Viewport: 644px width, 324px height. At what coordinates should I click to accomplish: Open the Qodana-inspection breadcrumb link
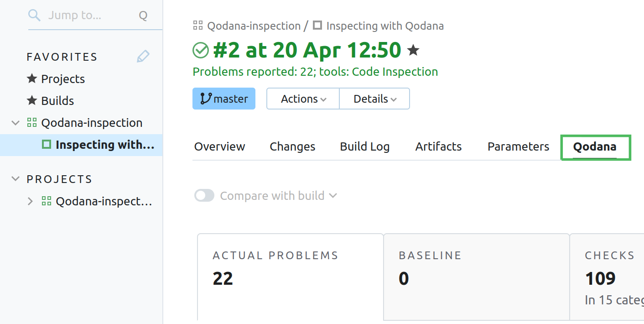click(x=254, y=26)
